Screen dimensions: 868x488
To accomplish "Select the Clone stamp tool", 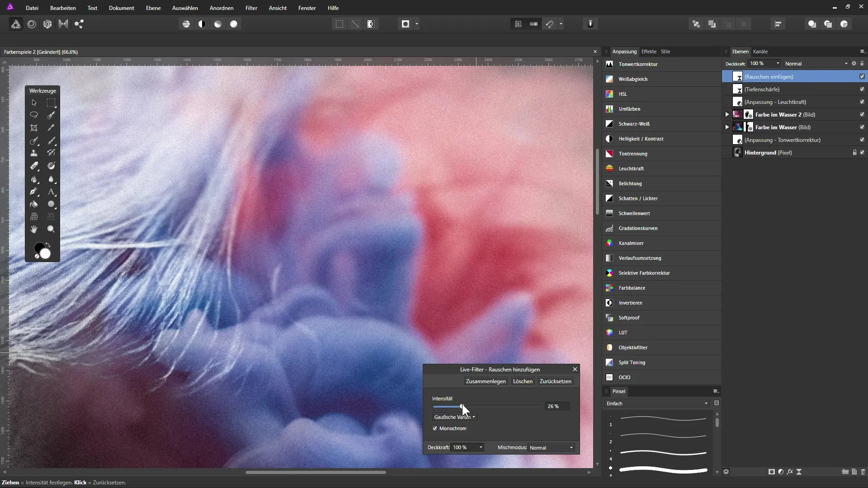I will click(34, 154).
